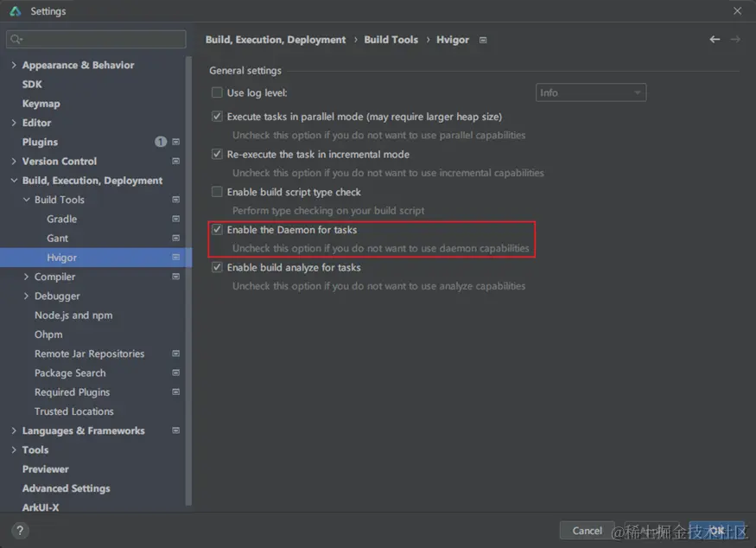Screen dimensions: 756x548
Task: Uncheck Enable the Daemon for tasks
Action: tap(217, 230)
